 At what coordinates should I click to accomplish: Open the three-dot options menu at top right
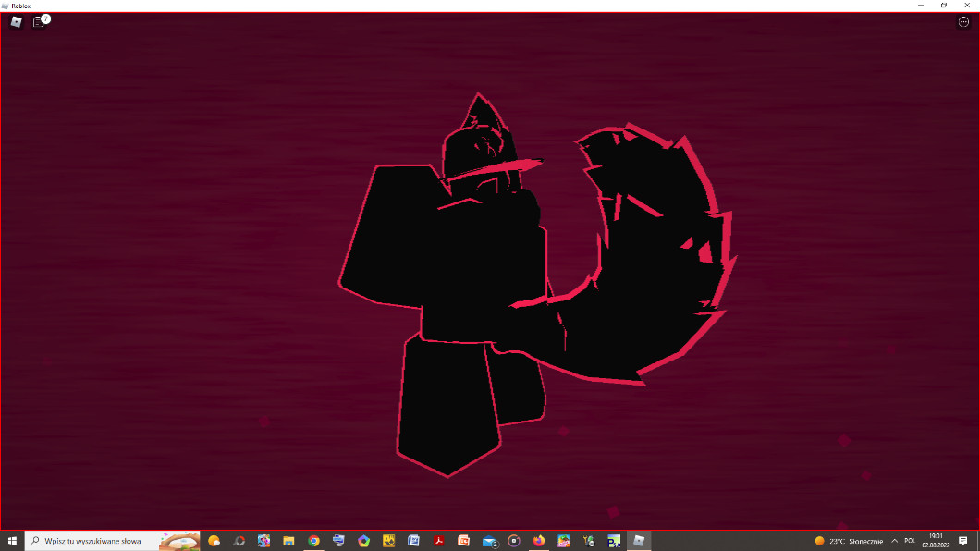click(x=963, y=22)
